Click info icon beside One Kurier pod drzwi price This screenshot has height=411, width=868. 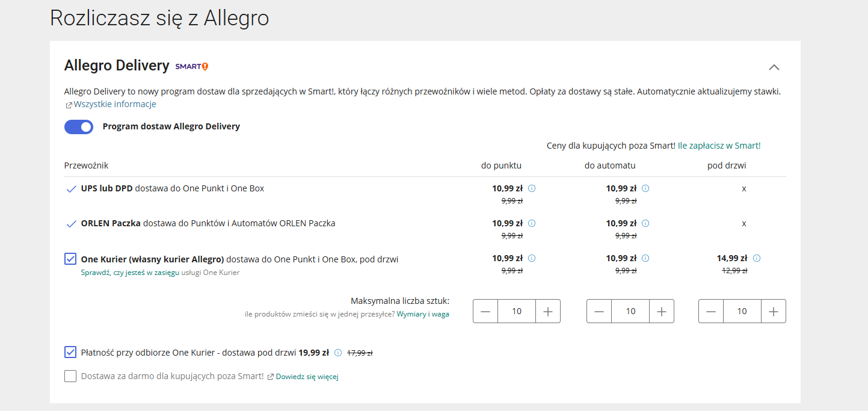coord(756,258)
